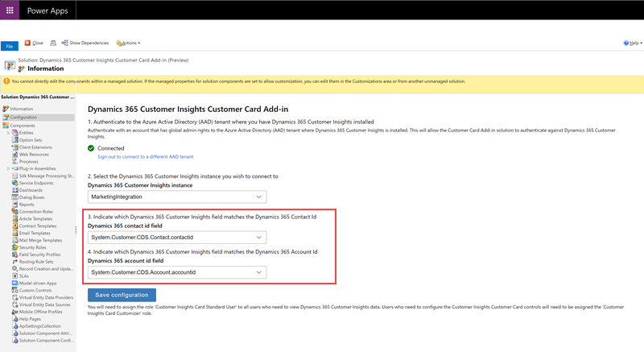Open the Dynamics 365 account id field dropdown
This screenshot has height=352, width=644.
[177, 272]
